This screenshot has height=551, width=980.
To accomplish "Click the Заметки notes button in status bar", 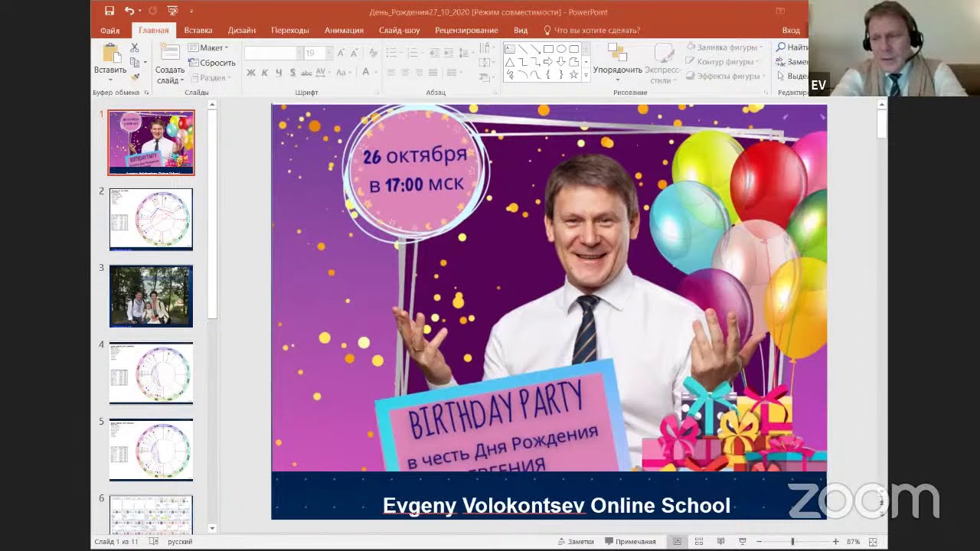I will pyautogui.click(x=576, y=542).
